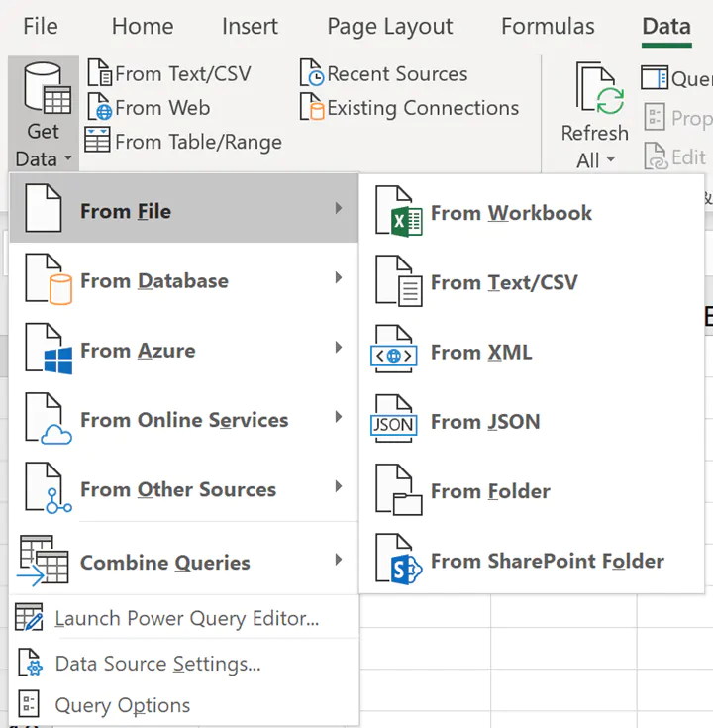Choose the From JSON icon
The image size is (713, 728).
pyautogui.click(x=394, y=419)
